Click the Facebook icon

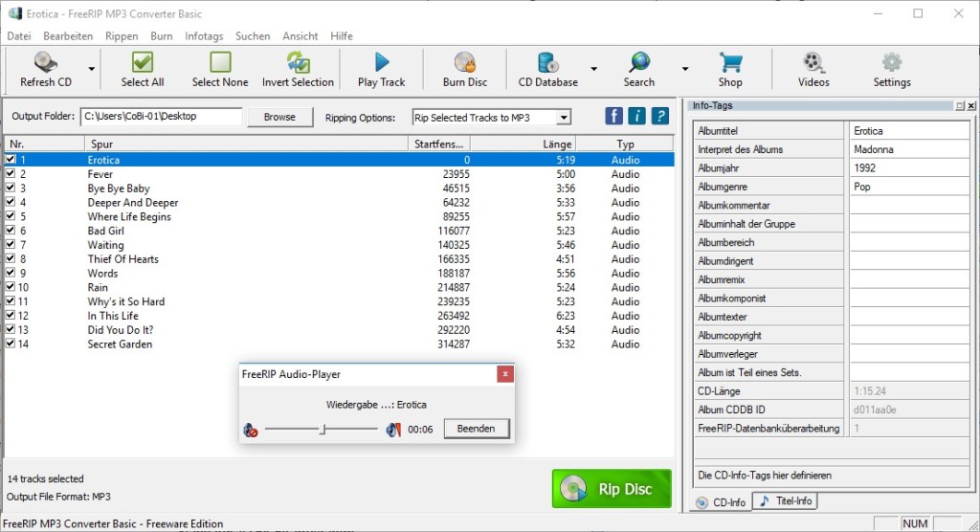(614, 117)
